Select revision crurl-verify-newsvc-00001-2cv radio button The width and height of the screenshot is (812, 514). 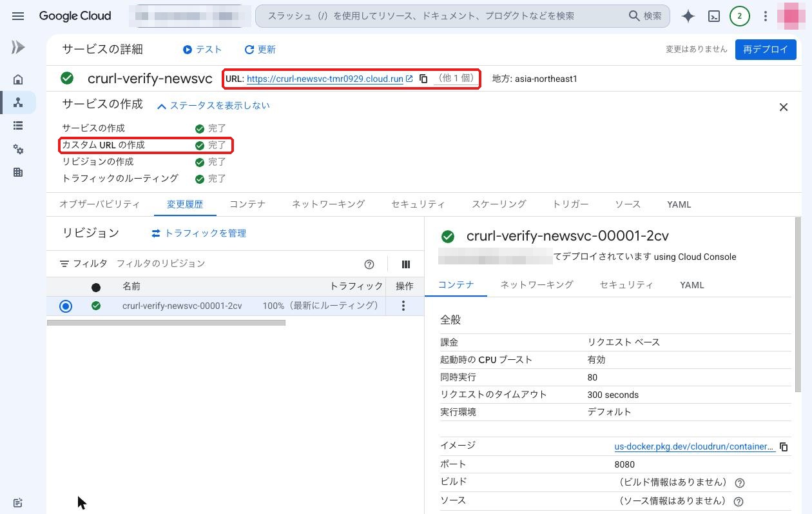pyautogui.click(x=65, y=306)
